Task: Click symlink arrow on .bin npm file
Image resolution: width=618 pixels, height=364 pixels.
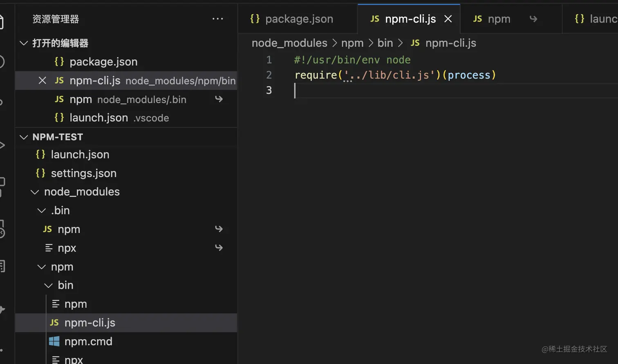Action: [x=219, y=229]
